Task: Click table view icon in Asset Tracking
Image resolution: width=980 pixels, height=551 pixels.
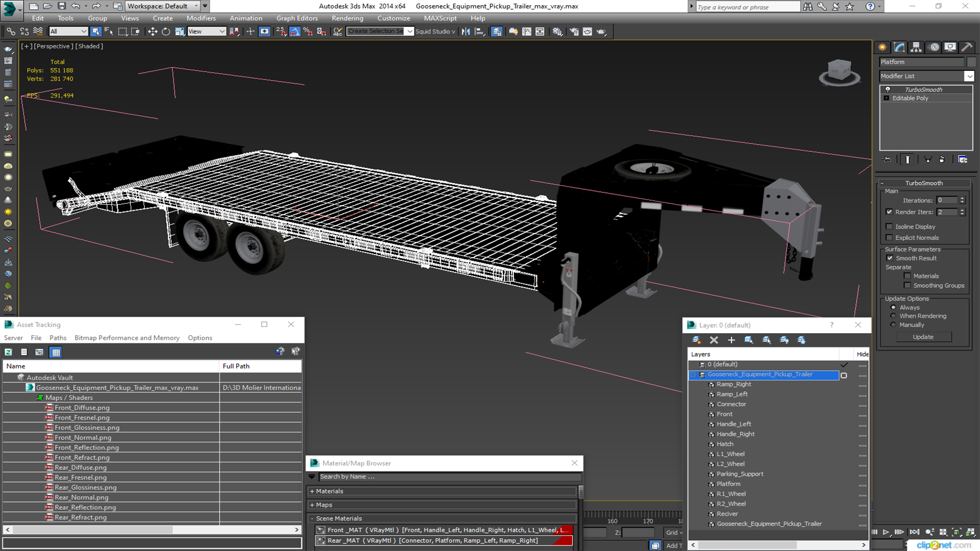Action: click(56, 352)
